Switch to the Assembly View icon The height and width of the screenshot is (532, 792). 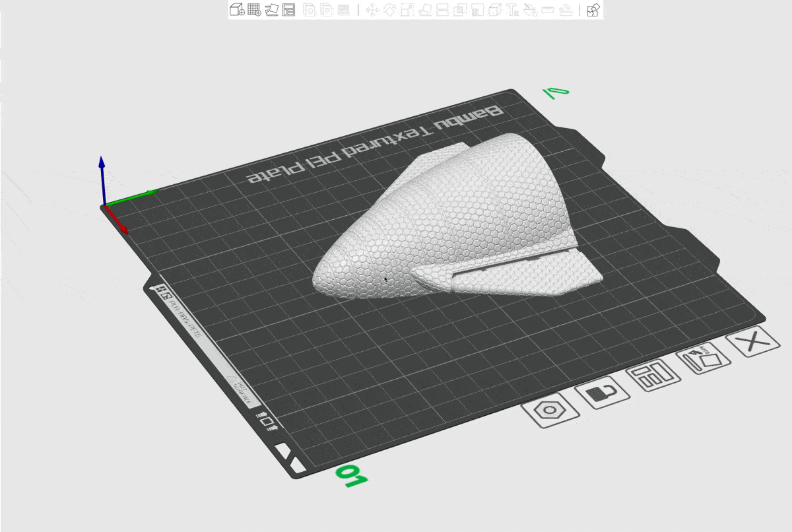pyautogui.click(x=593, y=10)
